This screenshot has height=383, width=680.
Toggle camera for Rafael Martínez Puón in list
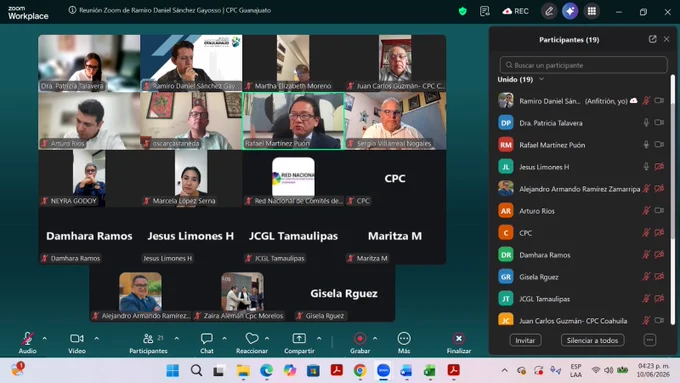point(659,144)
